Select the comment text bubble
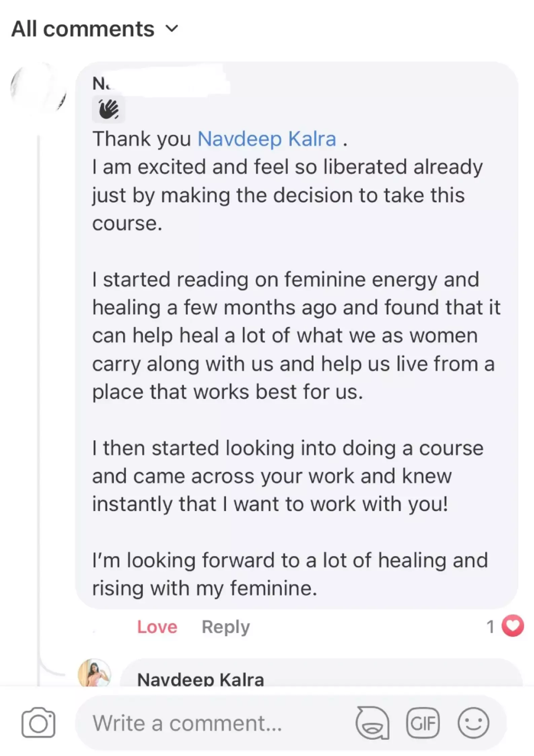 296,335
